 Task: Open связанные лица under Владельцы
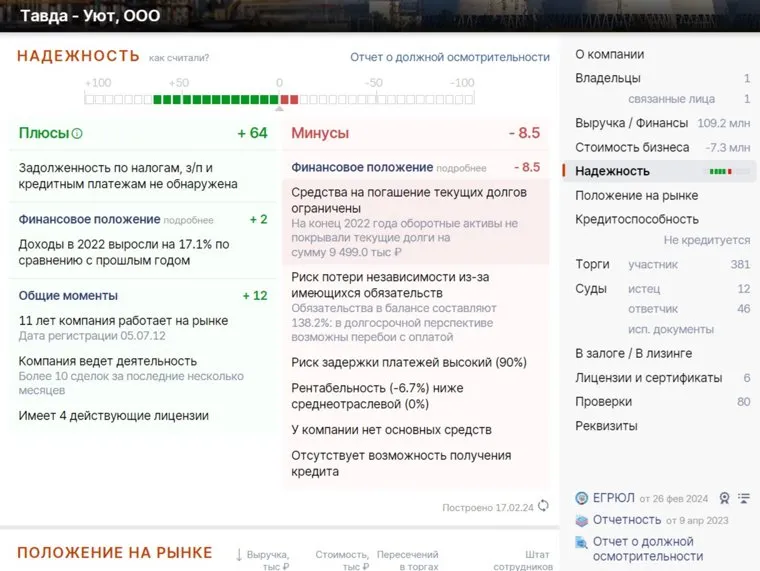click(x=671, y=99)
